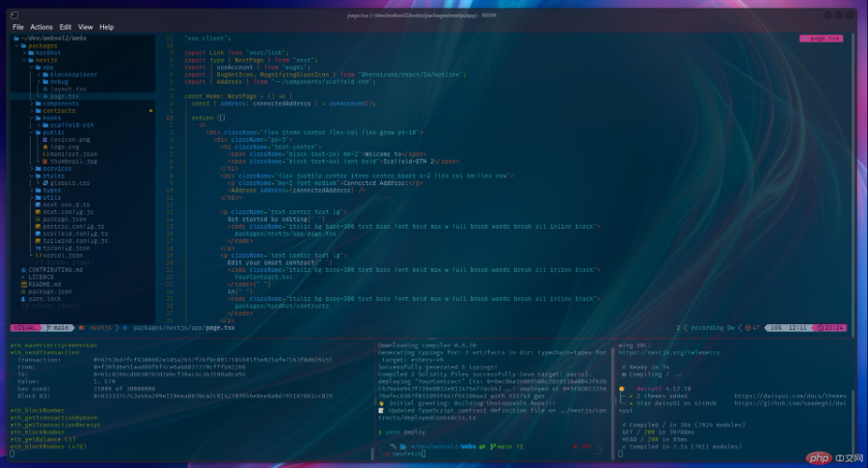Collapse the nextjs folder chevron
This screenshot has height=468, width=868.
[24, 60]
